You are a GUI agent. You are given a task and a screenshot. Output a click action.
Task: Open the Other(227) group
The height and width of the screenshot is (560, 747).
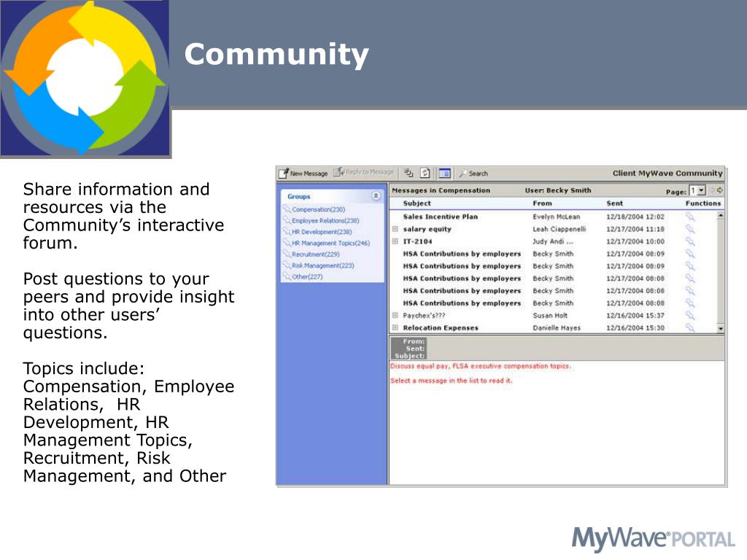[307, 276]
